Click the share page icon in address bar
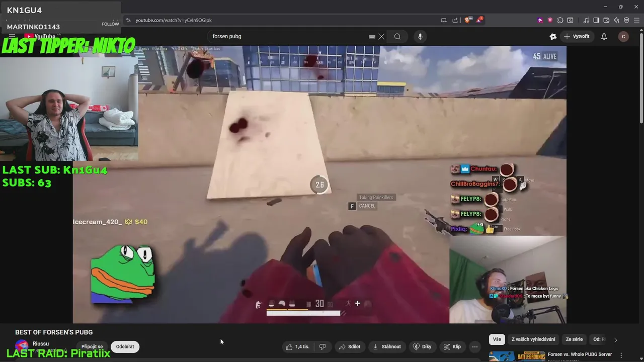This screenshot has height=362, width=644. point(455,20)
